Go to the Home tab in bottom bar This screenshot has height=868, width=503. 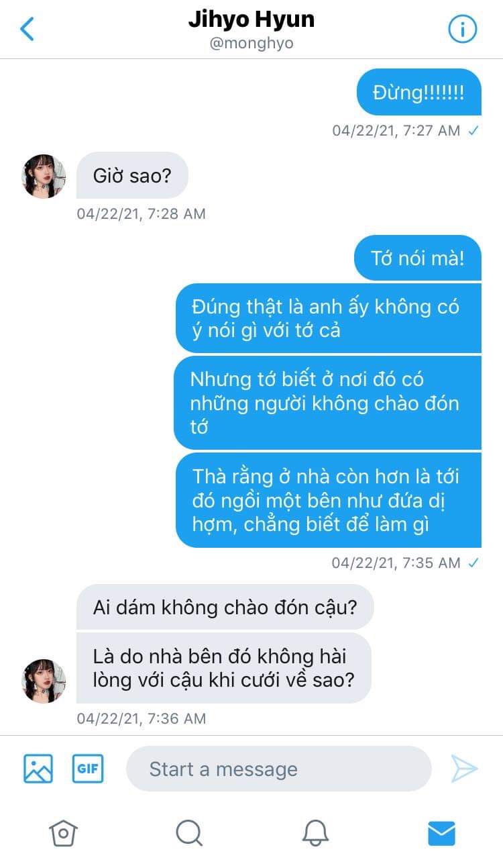pyautogui.click(x=63, y=833)
